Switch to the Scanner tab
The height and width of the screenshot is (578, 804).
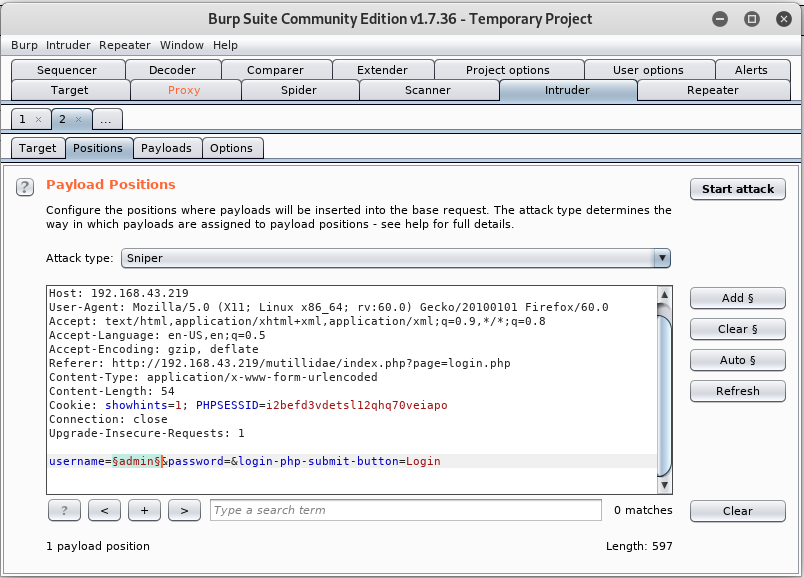point(428,90)
